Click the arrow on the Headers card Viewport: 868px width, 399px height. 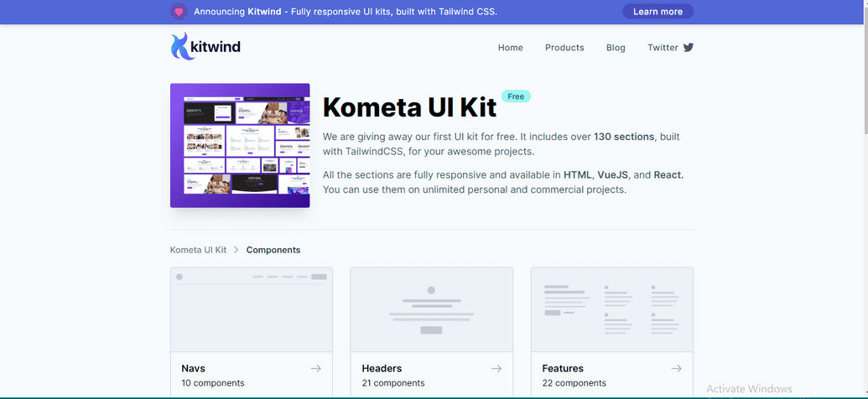[x=496, y=369]
